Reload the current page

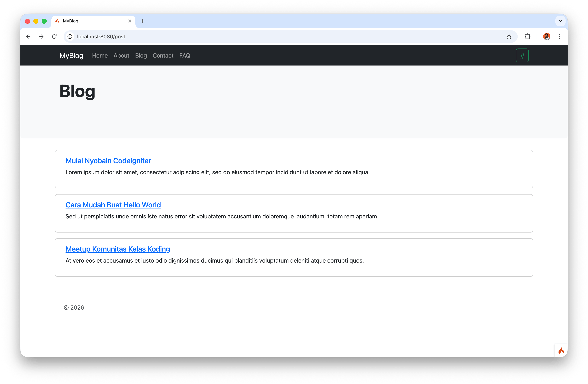tap(54, 37)
